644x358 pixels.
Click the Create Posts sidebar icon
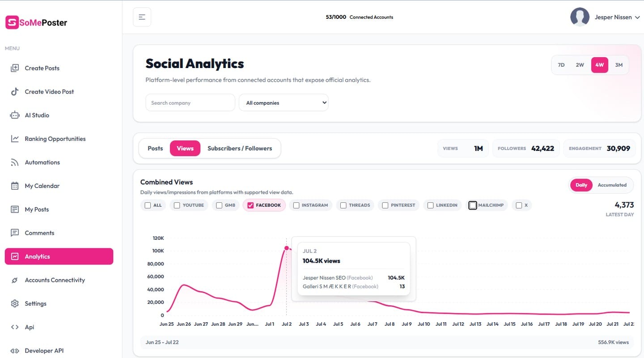point(15,68)
